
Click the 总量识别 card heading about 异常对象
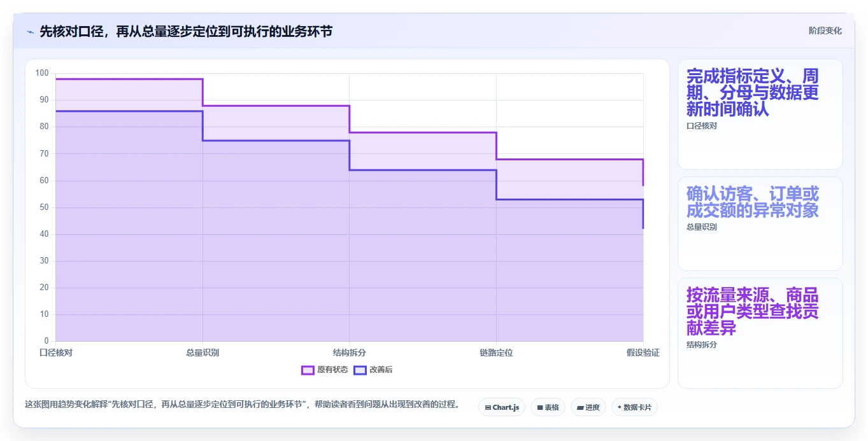(x=753, y=202)
